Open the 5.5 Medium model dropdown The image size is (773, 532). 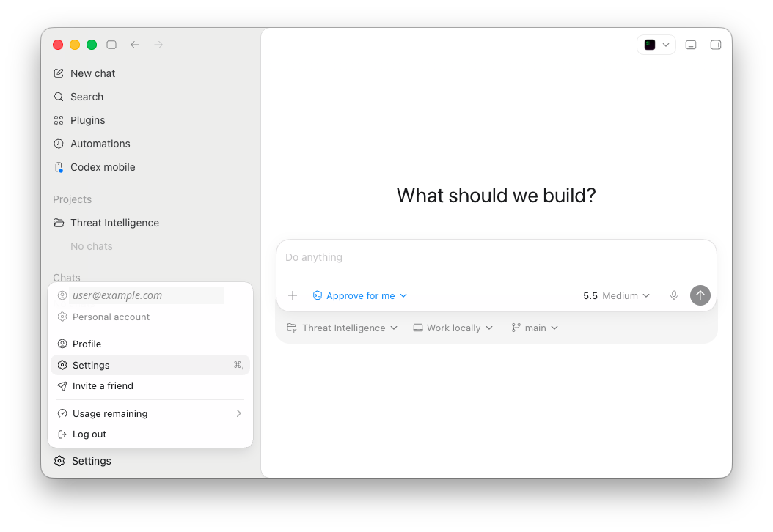pos(616,295)
